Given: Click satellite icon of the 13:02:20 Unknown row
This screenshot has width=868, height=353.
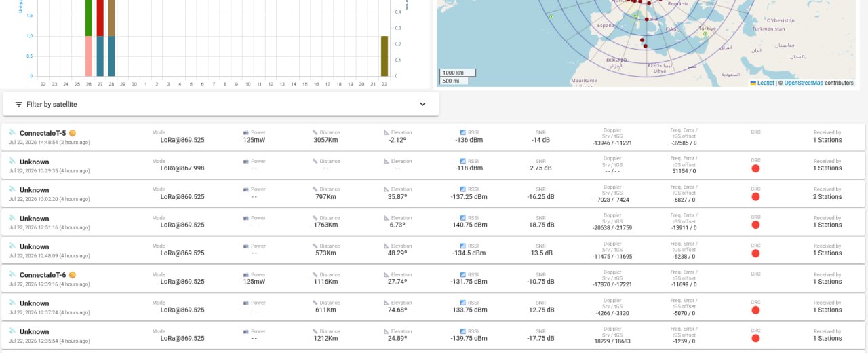Looking at the screenshot, I should tap(12, 189).
